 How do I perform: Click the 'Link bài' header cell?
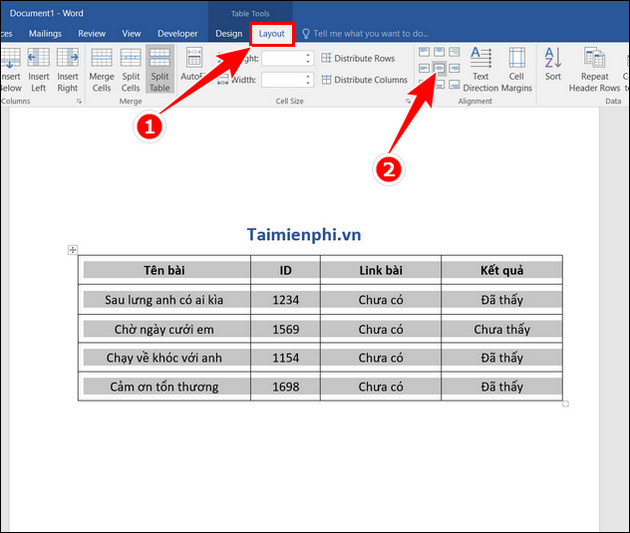click(x=381, y=270)
